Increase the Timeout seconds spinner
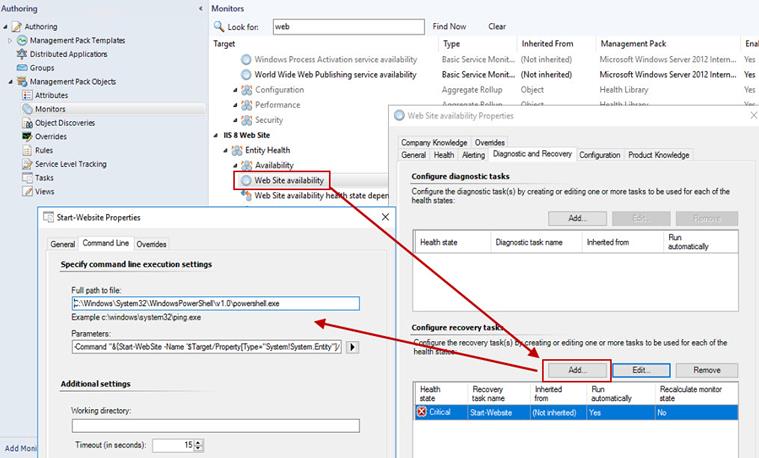 [199, 442]
